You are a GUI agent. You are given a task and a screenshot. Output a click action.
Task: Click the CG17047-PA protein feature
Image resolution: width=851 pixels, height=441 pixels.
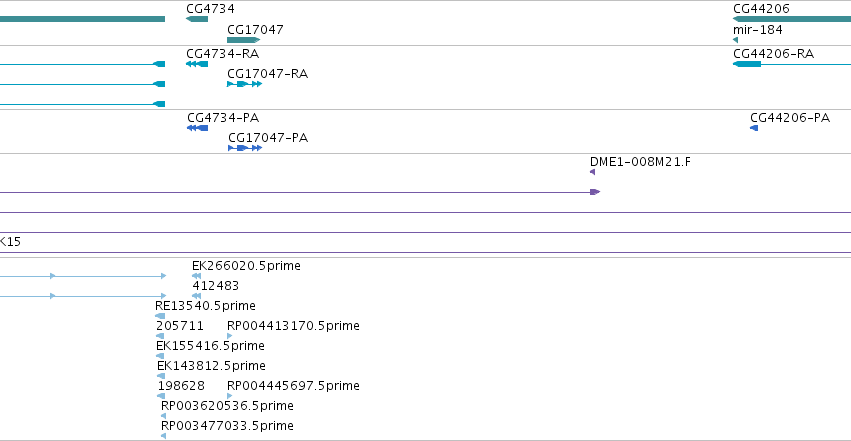click(x=245, y=148)
